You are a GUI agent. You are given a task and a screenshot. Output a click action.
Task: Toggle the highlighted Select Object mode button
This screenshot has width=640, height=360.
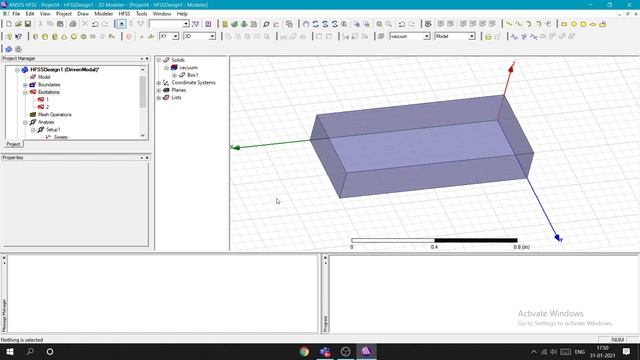pyautogui.click(x=121, y=24)
